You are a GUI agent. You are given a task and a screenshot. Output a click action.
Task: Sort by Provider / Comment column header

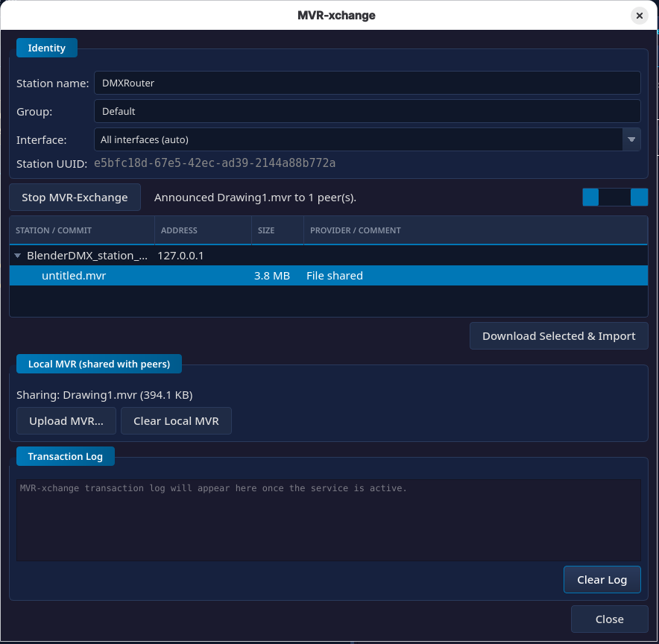tap(476, 230)
